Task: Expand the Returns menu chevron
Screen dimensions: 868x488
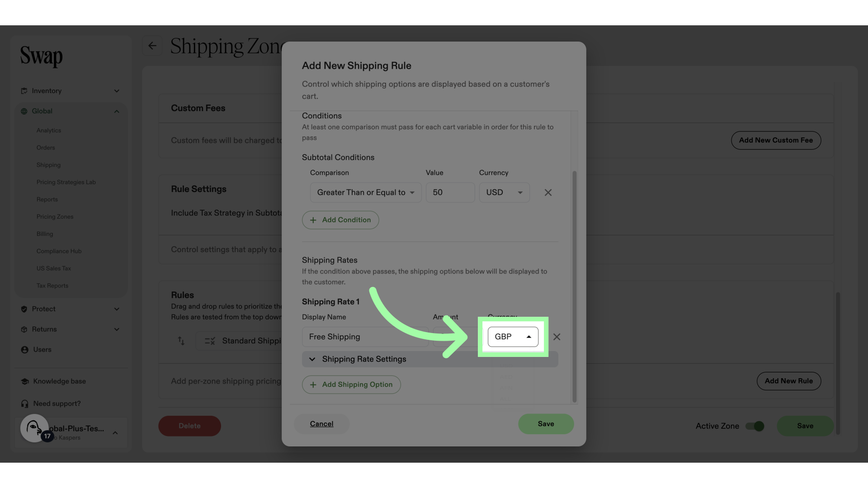Action: click(x=117, y=329)
